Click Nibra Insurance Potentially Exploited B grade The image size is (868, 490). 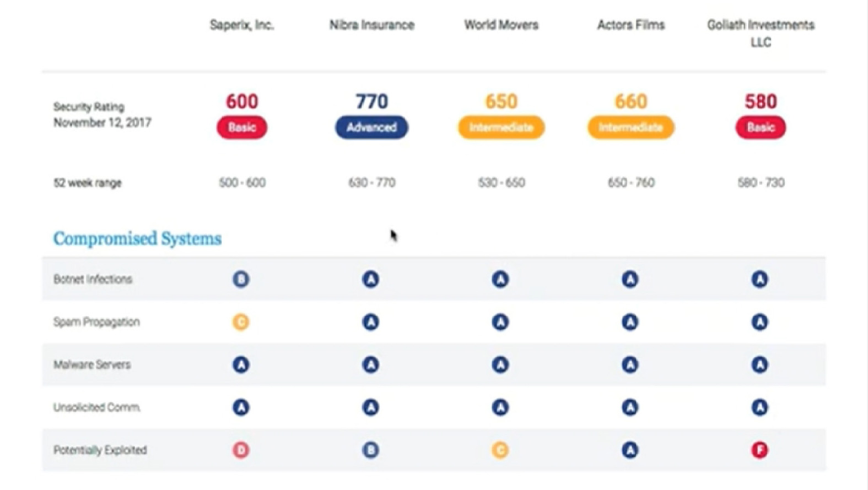(370, 450)
